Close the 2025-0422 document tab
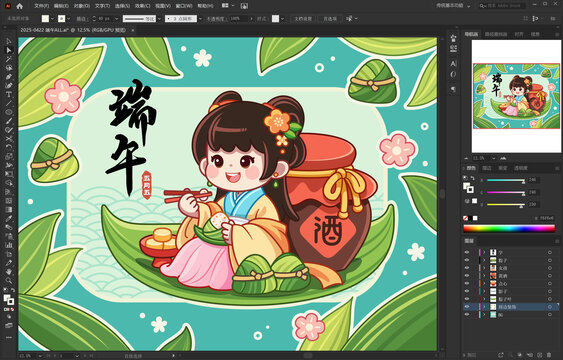 coord(132,30)
